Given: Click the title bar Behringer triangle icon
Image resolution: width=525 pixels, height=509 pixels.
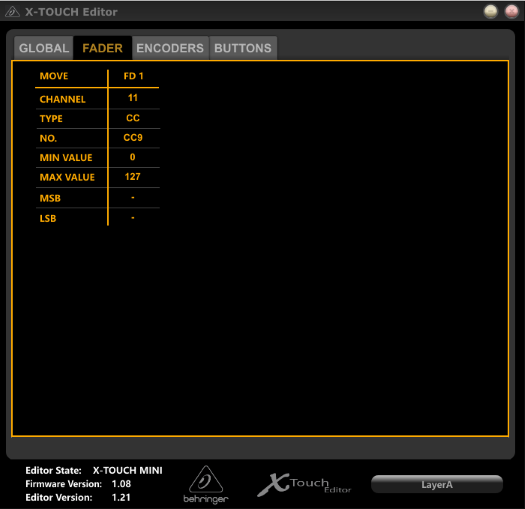Looking at the screenshot, I should 12,12.
